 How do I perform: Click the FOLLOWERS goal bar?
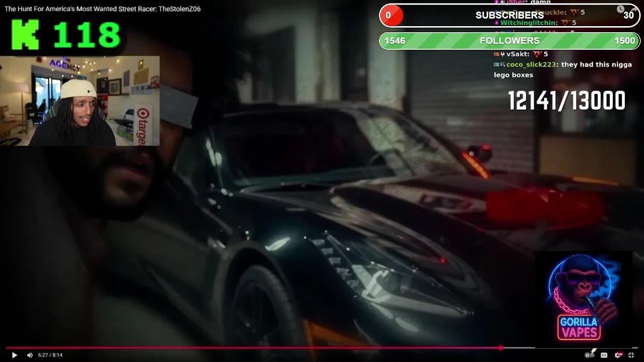(x=510, y=41)
